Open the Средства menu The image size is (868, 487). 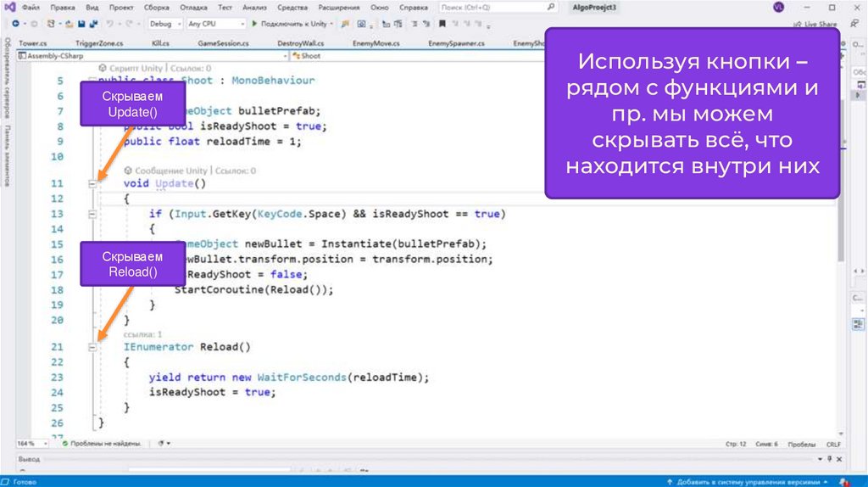(x=292, y=7)
